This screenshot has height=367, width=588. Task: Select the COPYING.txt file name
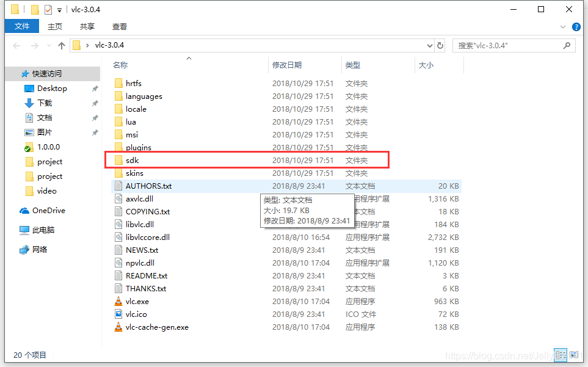148,211
